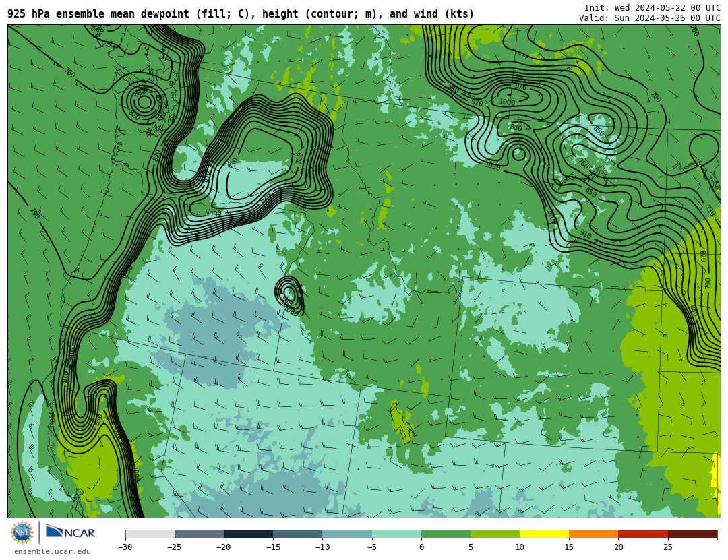728x560 pixels.
Task: Click the '10' colorbar tick label
Action: (520, 547)
